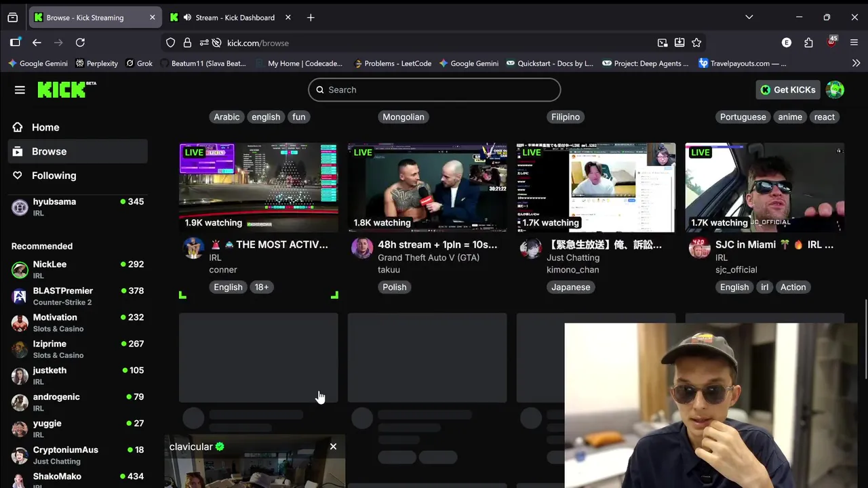Select the Browse - Kick Streaming tab
This screenshot has height=488, width=868.
(94, 18)
